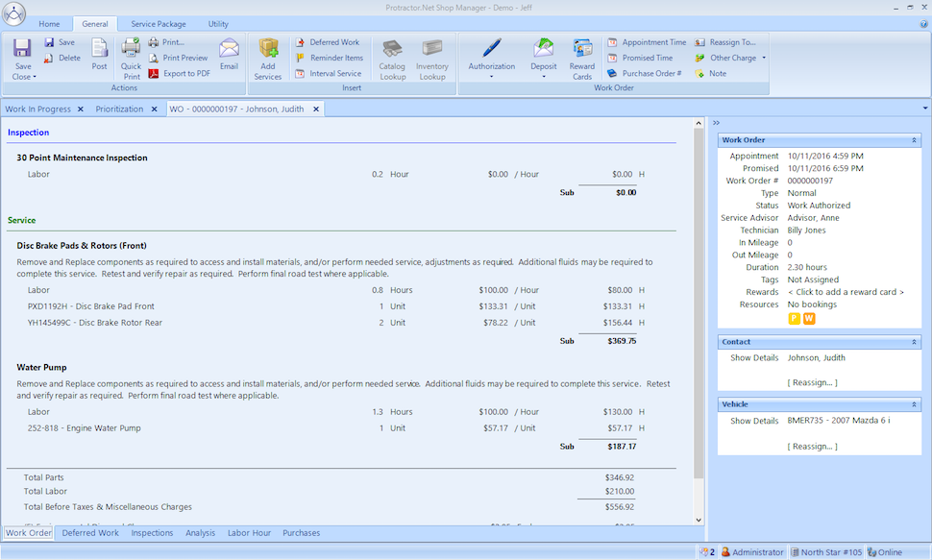Click the Online status indicator
The image size is (932, 560).
[x=885, y=552]
